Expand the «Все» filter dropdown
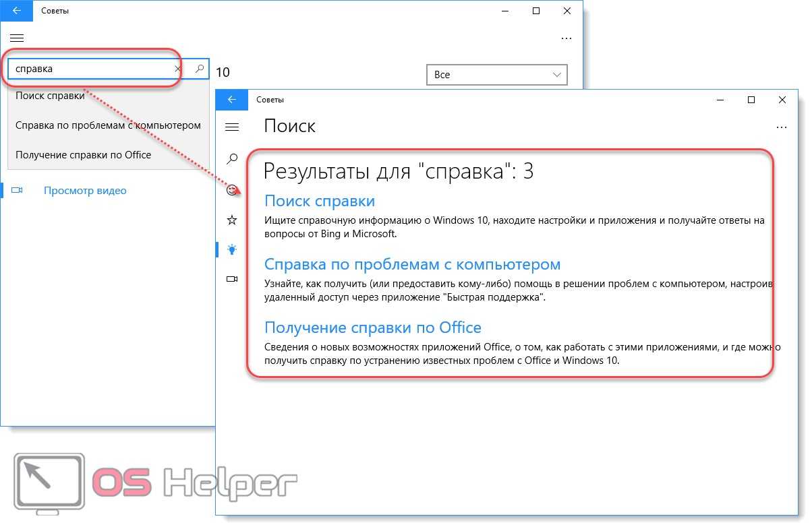 pos(497,75)
